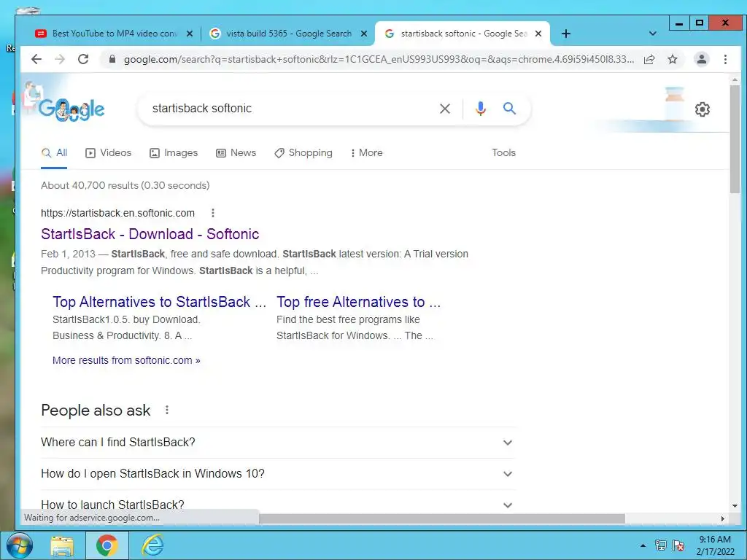The height and width of the screenshot is (560, 747).
Task: Open Google quick settings gear
Action: click(702, 109)
